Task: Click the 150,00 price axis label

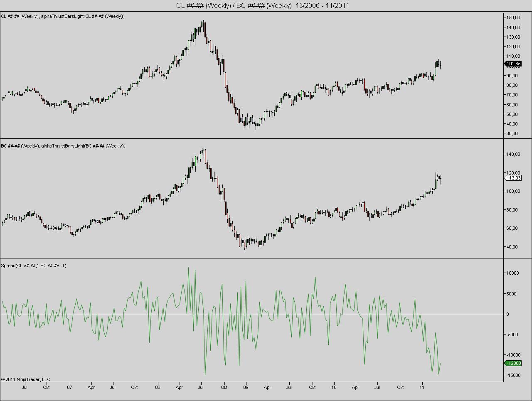Action: click(x=513, y=17)
